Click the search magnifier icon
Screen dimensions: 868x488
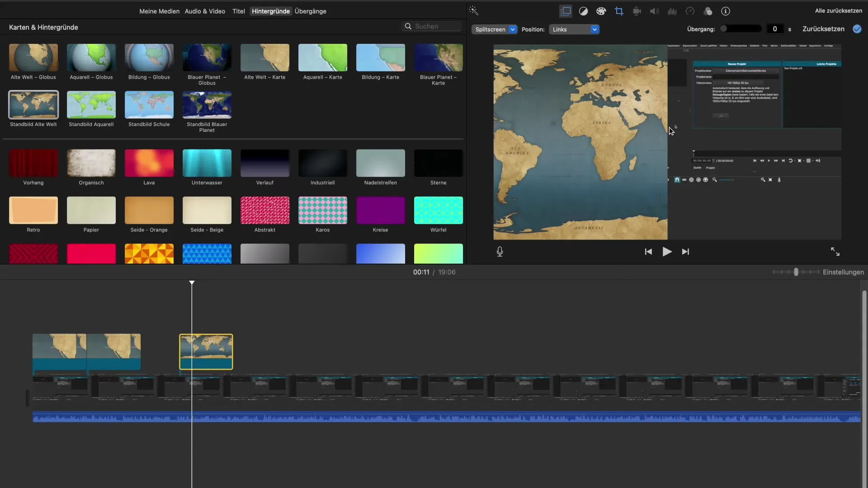point(408,26)
